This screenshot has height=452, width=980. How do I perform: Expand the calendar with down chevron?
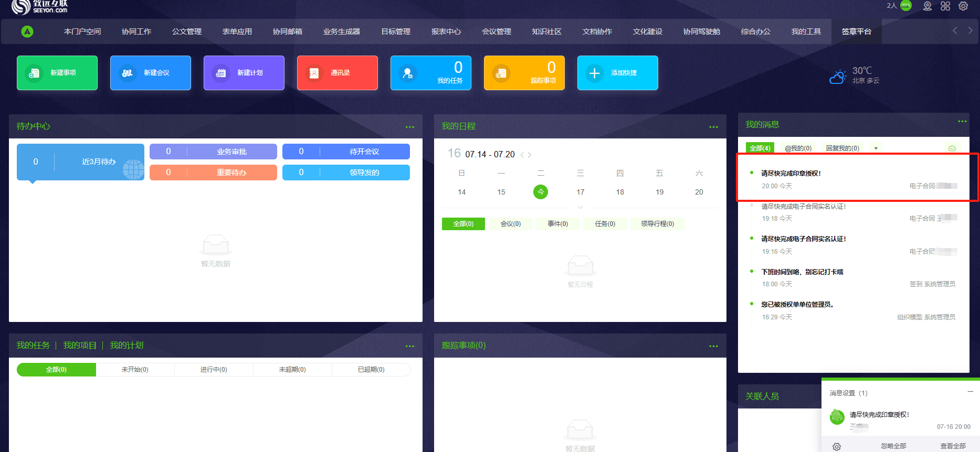[x=581, y=208]
